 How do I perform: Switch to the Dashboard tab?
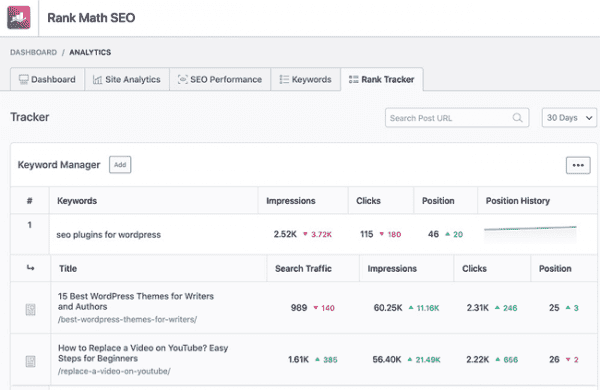pos(47,80)
